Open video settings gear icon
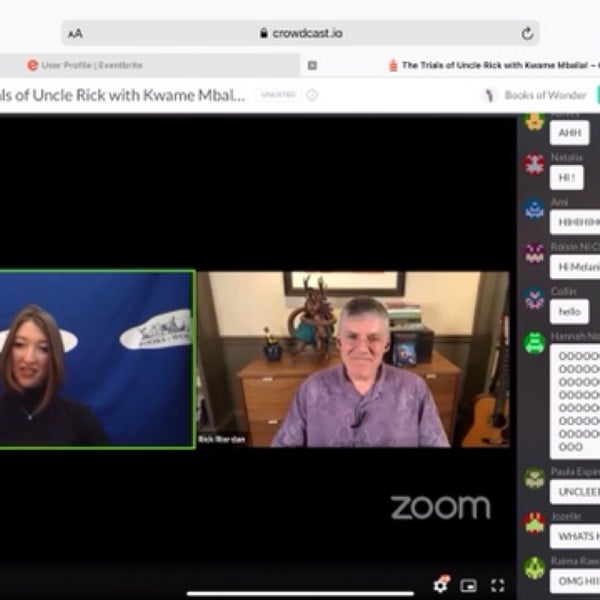 click(x=440, y=586)
